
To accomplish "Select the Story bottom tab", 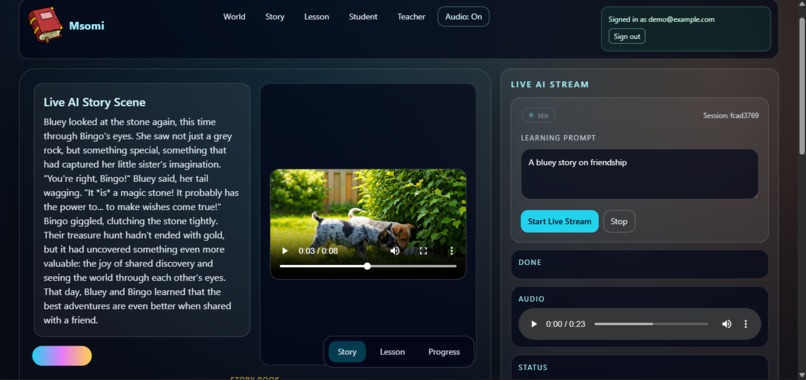I will 347,352.
